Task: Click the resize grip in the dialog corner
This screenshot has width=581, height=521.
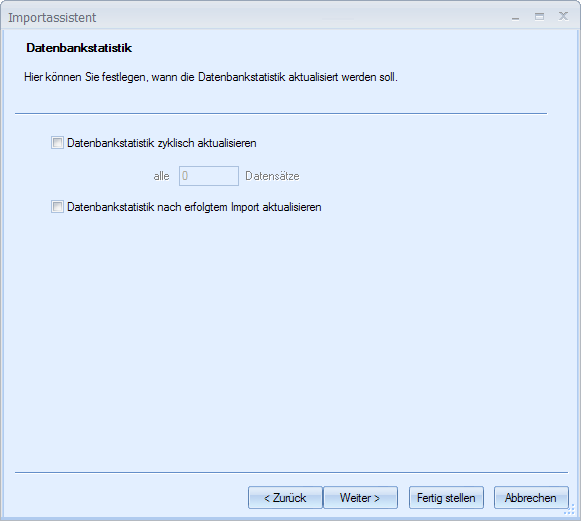Action: 569,510
